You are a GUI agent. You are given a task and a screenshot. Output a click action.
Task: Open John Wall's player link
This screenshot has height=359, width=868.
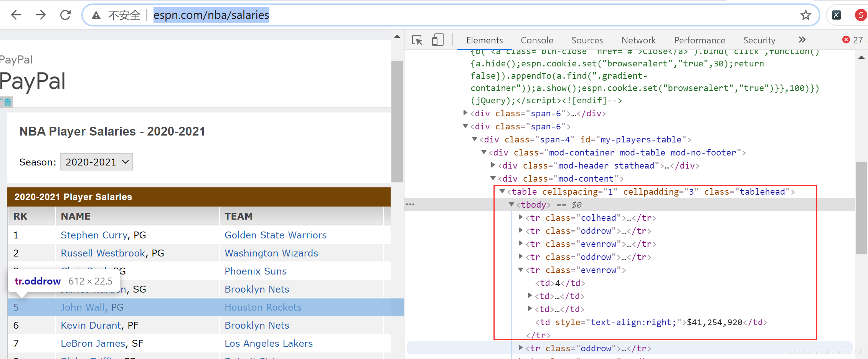click(83, 307)
